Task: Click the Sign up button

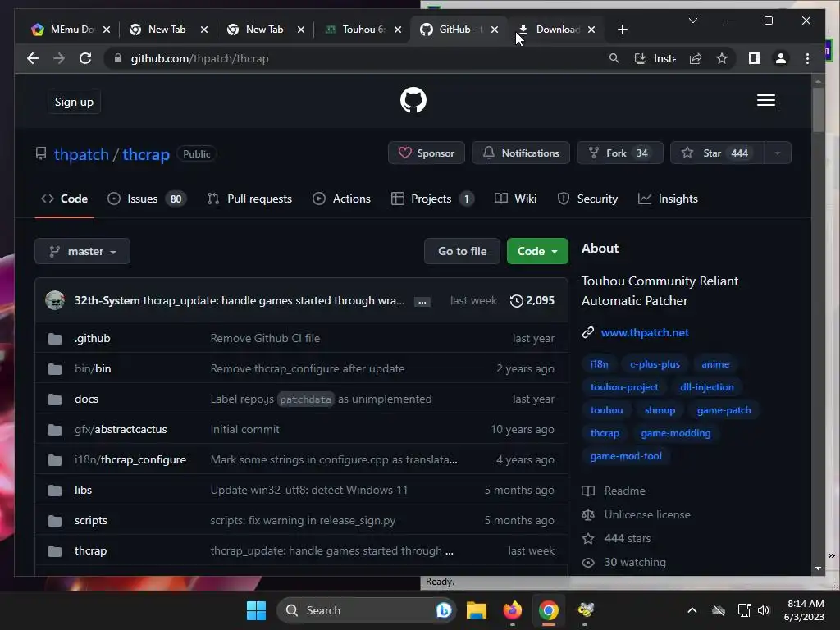Action: coord(74,102)
